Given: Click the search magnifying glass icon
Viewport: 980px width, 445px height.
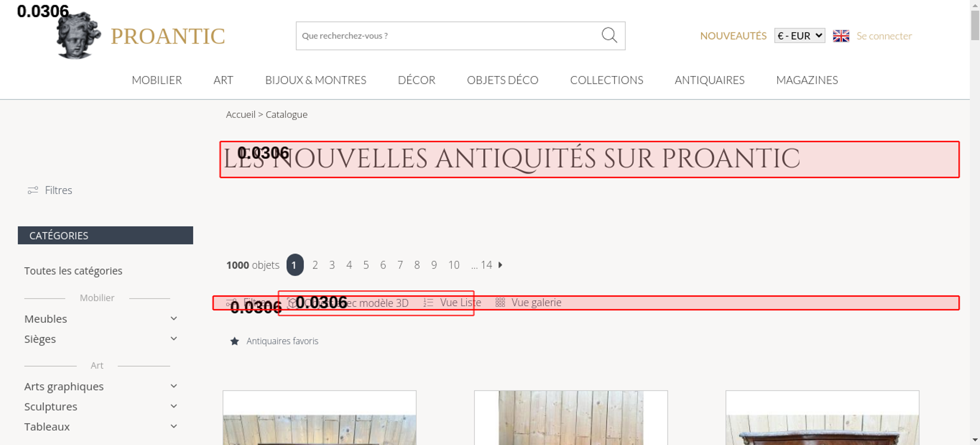Looking at the screenshot, I should 609,35.
